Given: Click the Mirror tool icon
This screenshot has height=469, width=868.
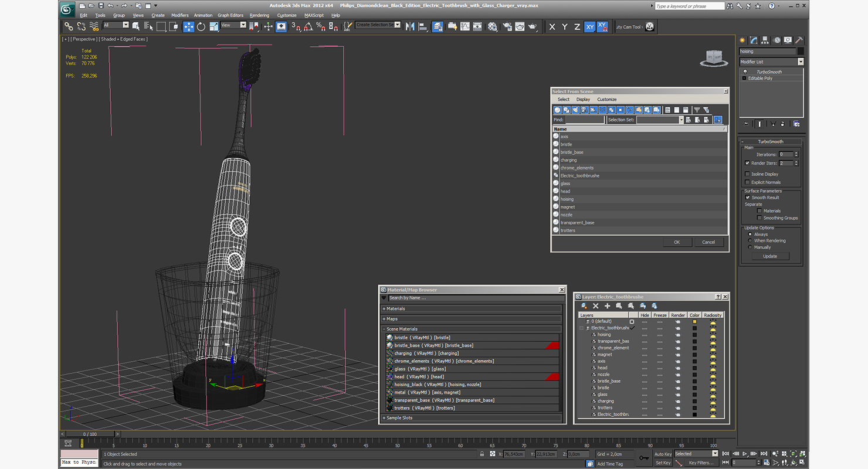Looking at the screenshot, I should coord(410,26).
